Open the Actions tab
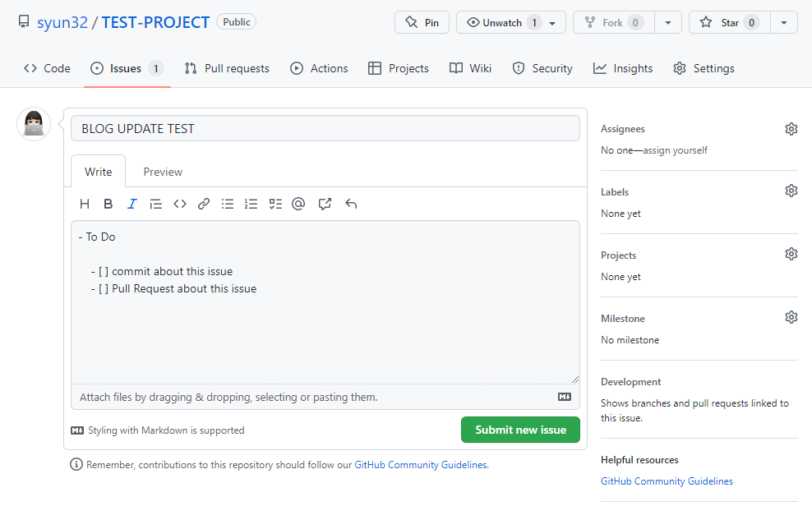Viewport: 812px width, 506px height. pyautogui.click(x=319, y=68)
